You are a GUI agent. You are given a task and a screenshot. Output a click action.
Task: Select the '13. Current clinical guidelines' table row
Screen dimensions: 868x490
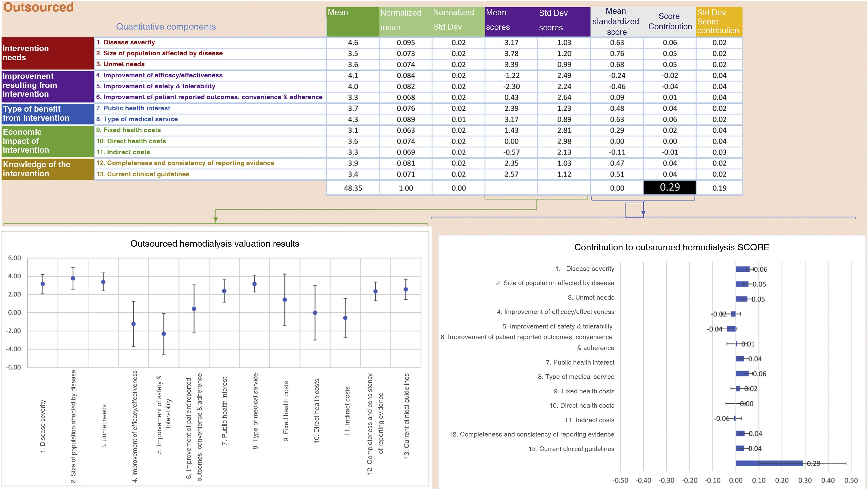tap(143, 174)
